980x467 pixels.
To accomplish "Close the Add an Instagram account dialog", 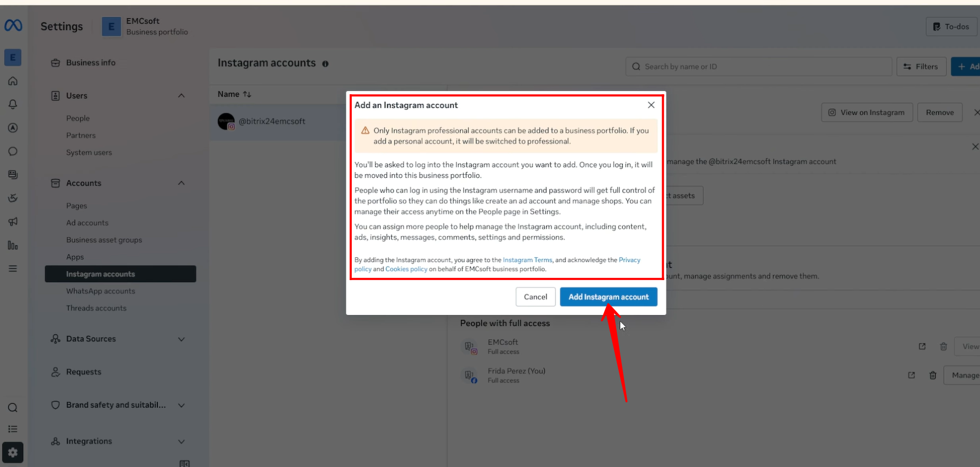I will tap(651, 105).
